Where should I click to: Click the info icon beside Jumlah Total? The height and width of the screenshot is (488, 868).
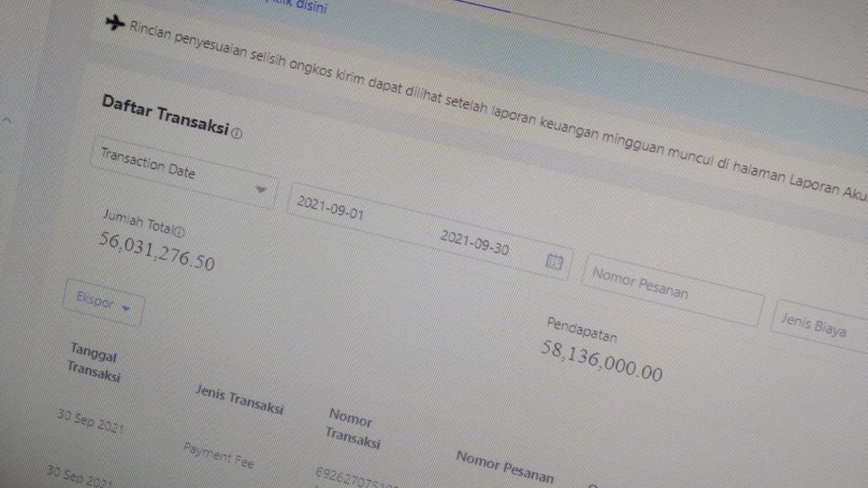click(179, 231)
